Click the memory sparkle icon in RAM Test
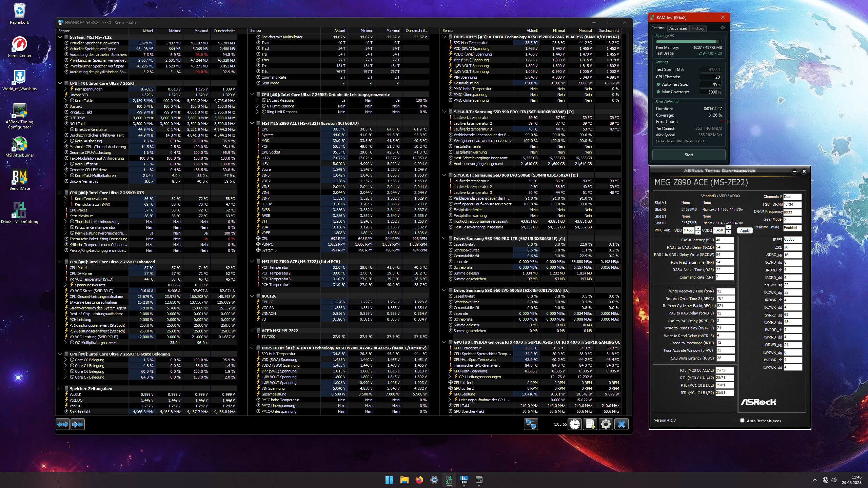The width and height of the screenshot is (868, 488). click(672, 36)
